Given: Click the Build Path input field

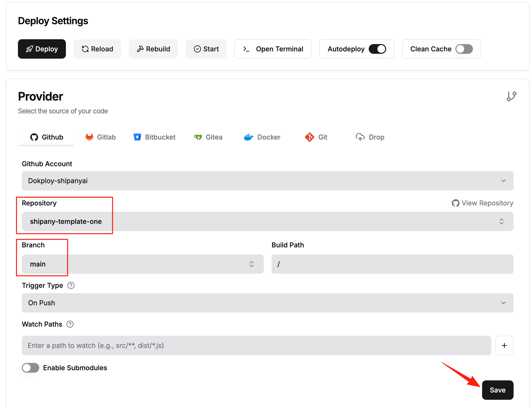Looking at the screenshot, I should click(392, 264).
